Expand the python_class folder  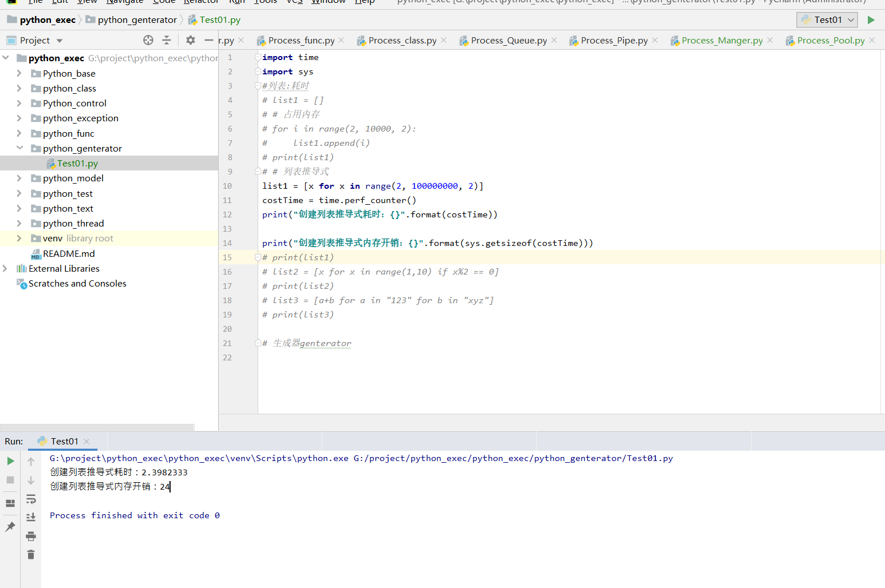(x=19, y=88)
